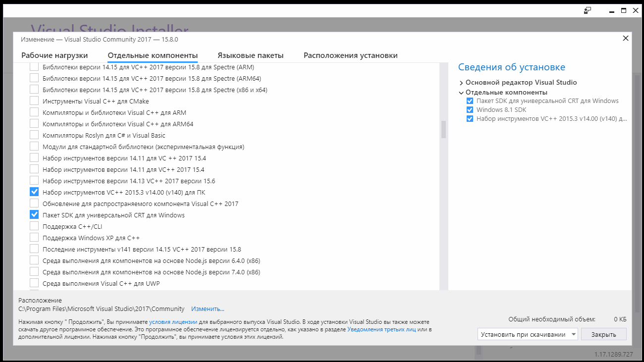Screen dimensions: 644x362
Task: Enable Spectre libraries for x86 и x64
Action: point(34,90)
